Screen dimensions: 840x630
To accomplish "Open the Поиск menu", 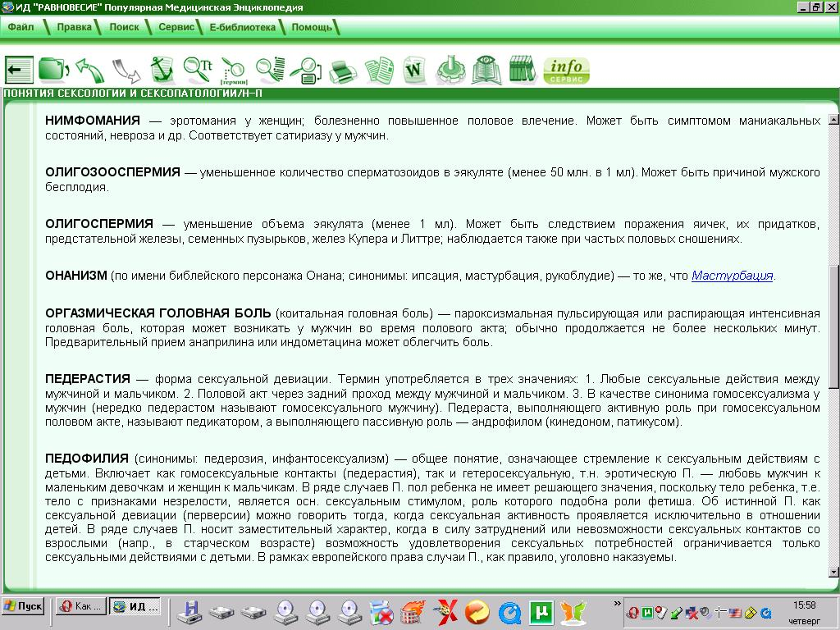I will [x=123, y=25].
